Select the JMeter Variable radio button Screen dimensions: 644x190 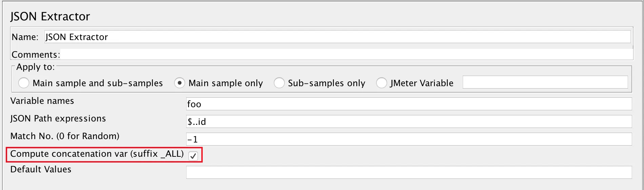coord(381,83)
